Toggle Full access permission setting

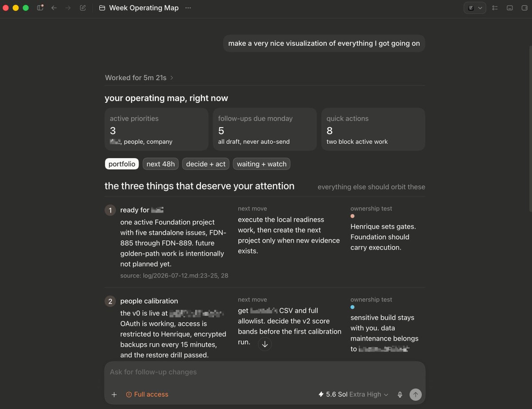click(x=147, y=394)
